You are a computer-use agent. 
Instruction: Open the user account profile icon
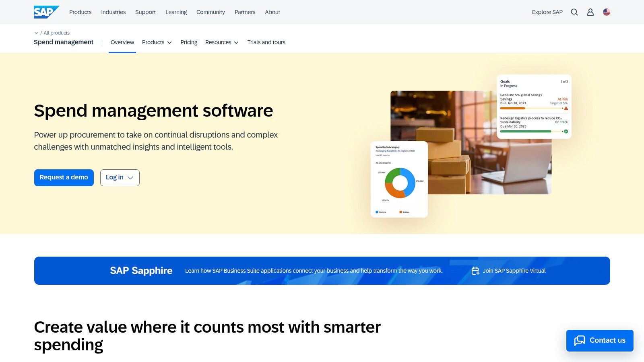tap(590, 12)
